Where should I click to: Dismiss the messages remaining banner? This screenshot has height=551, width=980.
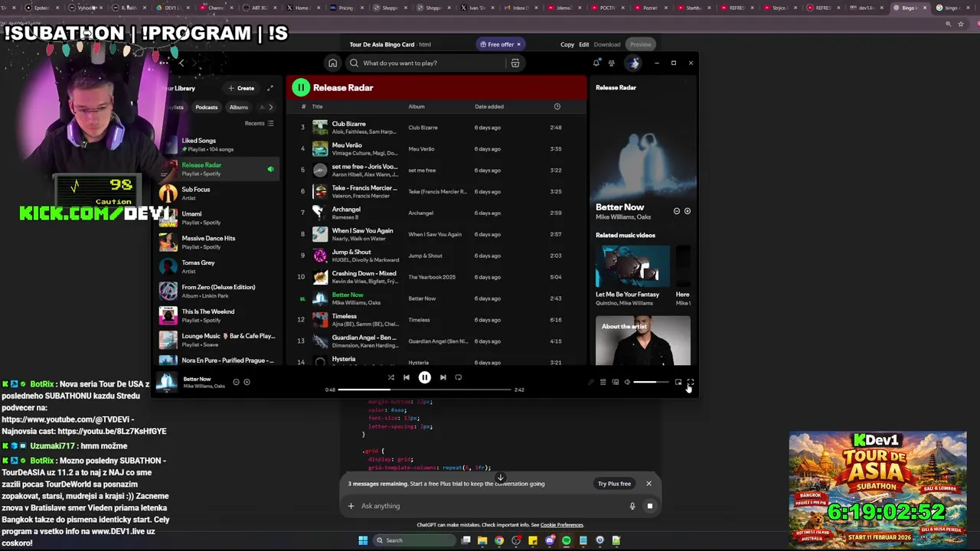click(648, 484)
